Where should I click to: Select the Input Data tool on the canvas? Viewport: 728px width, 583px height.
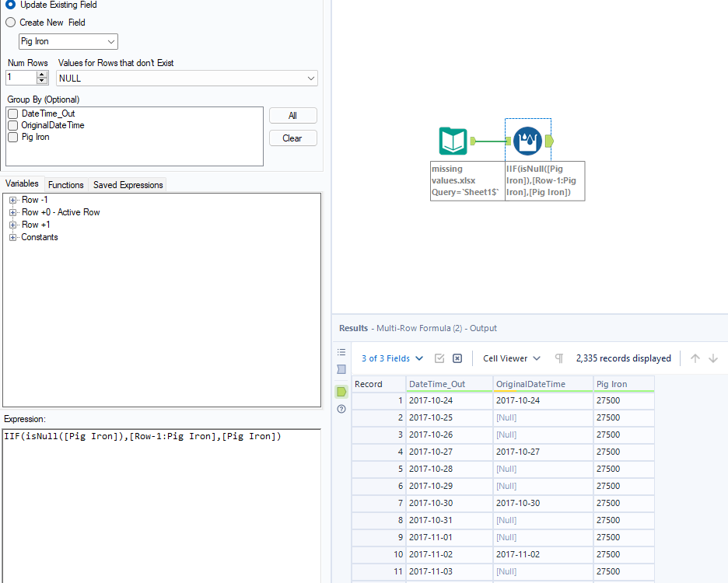(x=452, y=141)
